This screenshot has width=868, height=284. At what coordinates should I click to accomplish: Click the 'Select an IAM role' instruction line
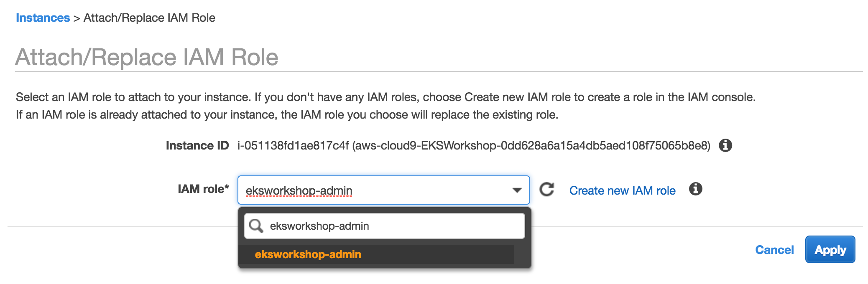[385, 97]
